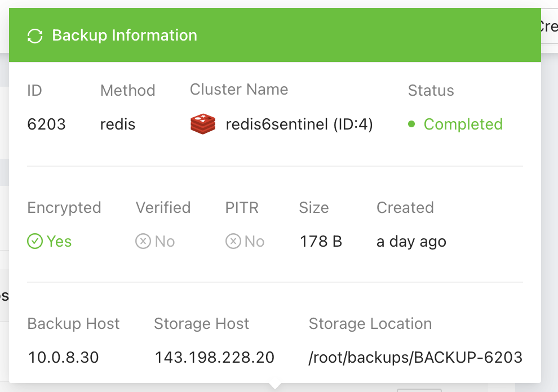Click the green Encrypted check icon
Viewport: 558px width, 392px height.
click(x=35, y=242)
